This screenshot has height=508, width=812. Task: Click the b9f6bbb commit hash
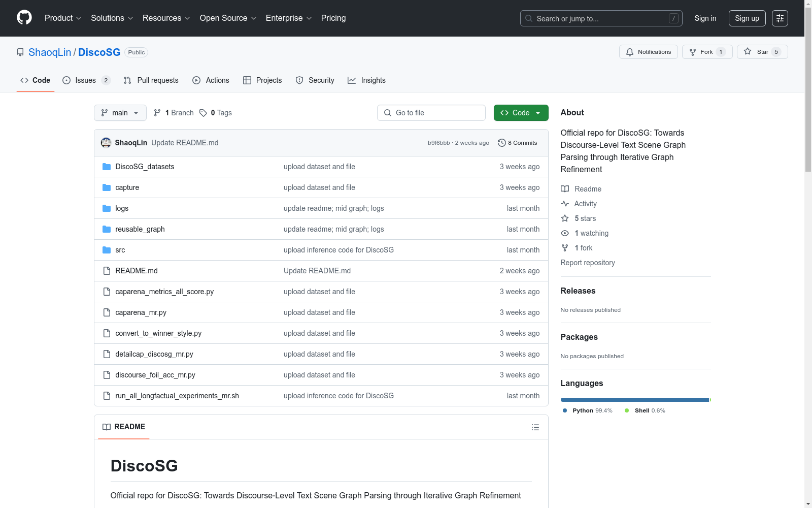tap(438, 143)
